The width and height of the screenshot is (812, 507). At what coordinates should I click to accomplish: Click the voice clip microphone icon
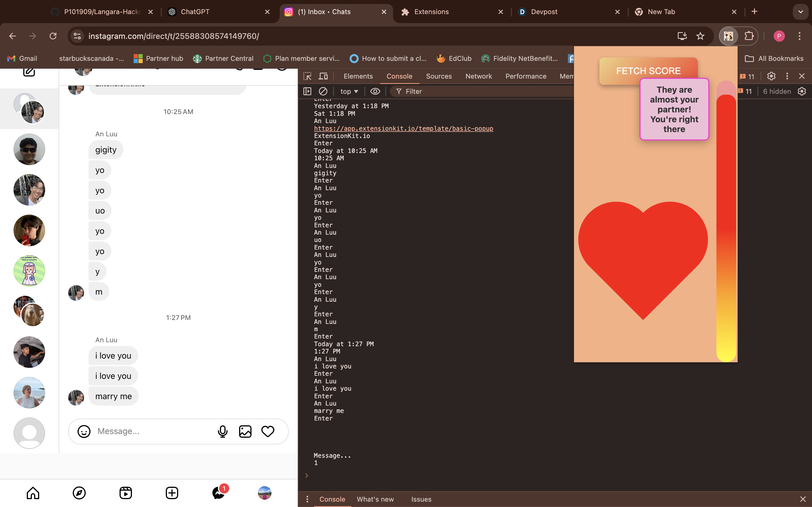(x=222, y=431)
